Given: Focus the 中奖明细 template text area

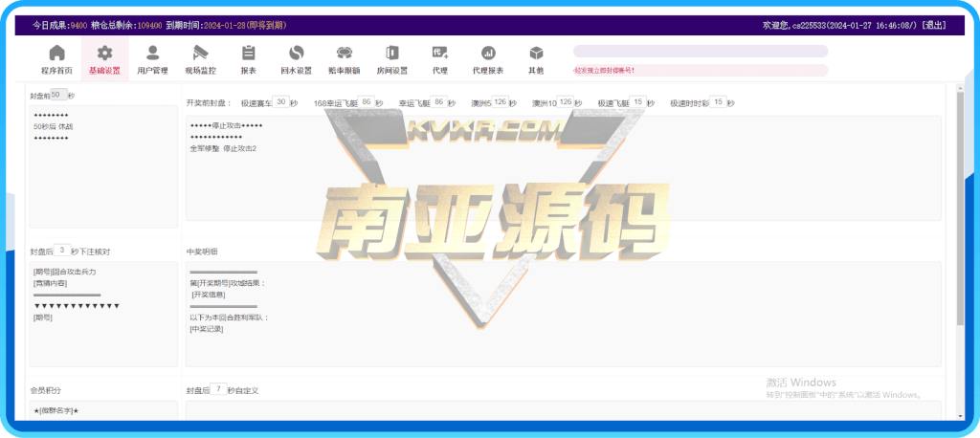Looking at the screenshot, I should click(563, 315).
